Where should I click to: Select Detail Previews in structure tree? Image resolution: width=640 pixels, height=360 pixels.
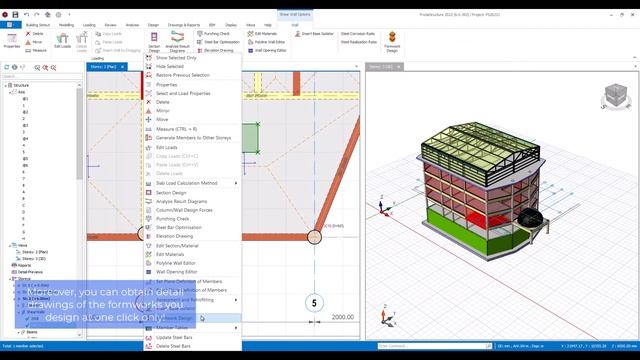click(x=30, y=272)
